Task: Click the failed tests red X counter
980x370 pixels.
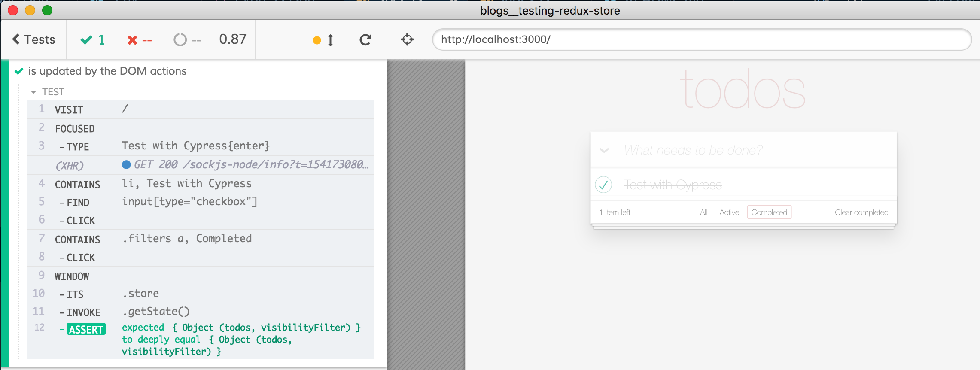Action: pos(140,40)
